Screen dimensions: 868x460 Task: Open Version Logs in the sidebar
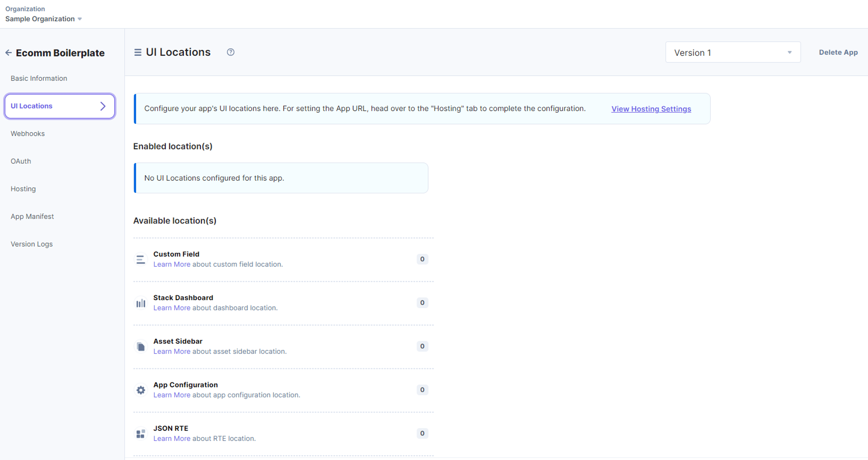pos(31,244)
